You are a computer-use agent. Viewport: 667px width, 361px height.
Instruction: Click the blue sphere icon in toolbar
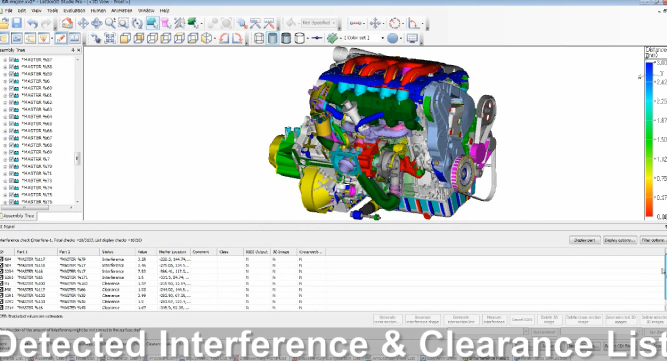coord(392,38)
